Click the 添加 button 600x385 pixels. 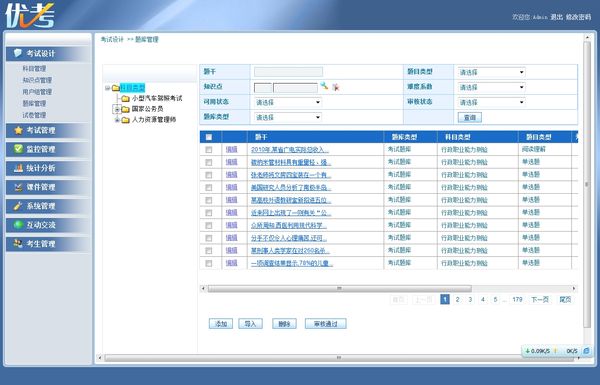(221, 324)
